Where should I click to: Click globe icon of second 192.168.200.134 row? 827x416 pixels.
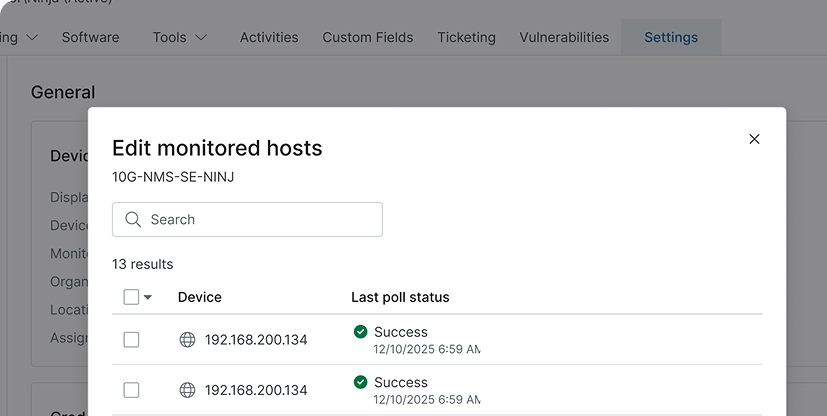pyautogui.click(x=187, y=390)
